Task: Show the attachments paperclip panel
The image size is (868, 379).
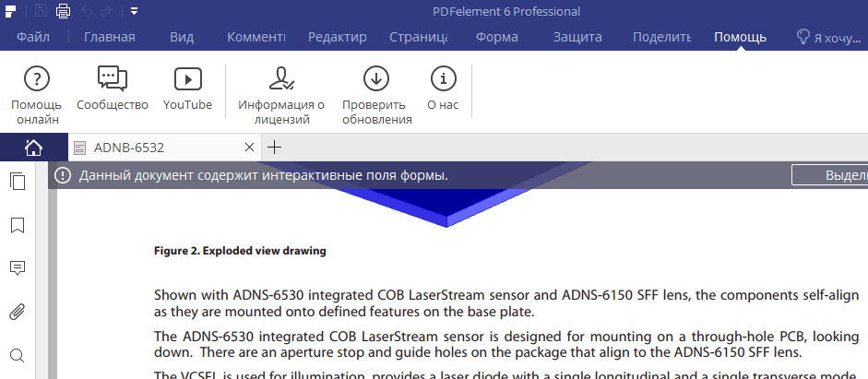Action: point(17,312)
